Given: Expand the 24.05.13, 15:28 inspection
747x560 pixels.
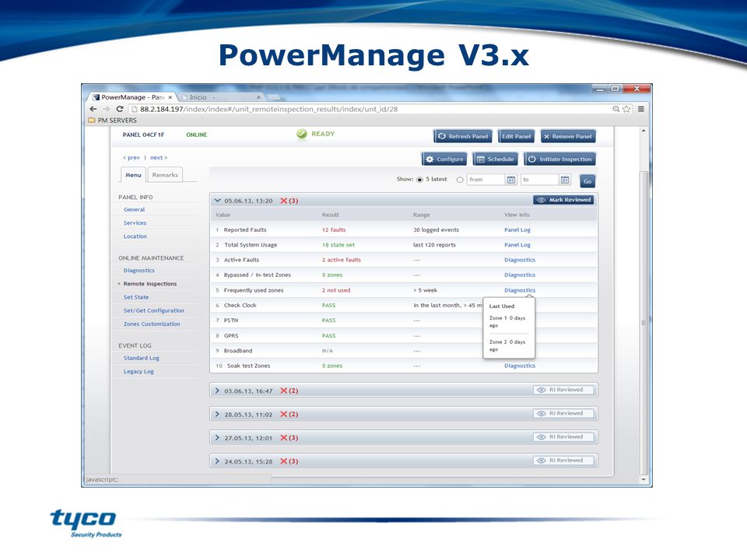Looking at the screenshot, I should [x=218, y=461].
